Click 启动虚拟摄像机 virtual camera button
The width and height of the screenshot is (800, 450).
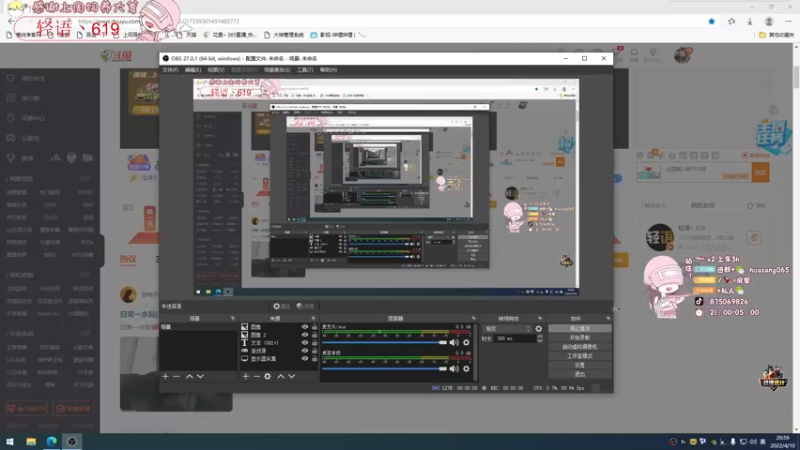[x=580, y=347]
